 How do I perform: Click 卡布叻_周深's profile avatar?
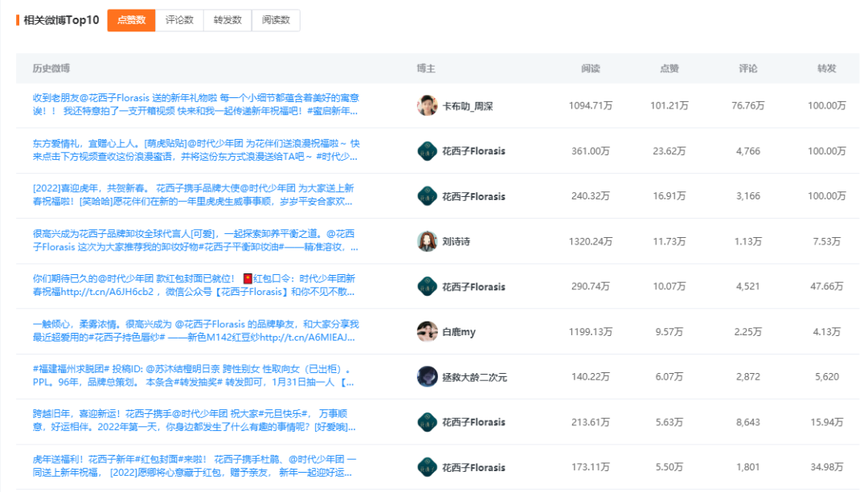tap(427, 105)
